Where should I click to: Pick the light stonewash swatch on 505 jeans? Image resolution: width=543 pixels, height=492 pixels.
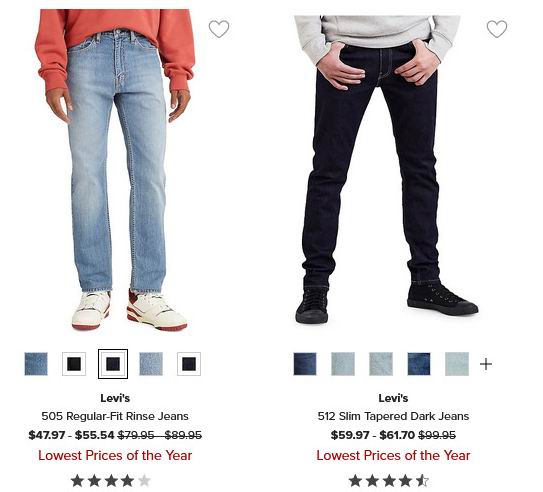151,364
